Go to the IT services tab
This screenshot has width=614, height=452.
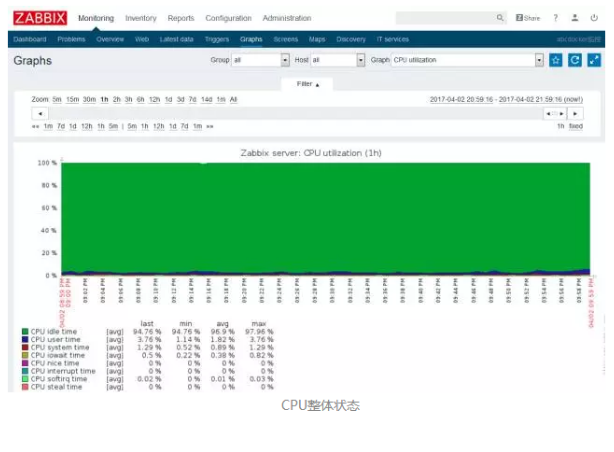click(x=393, y=39)
